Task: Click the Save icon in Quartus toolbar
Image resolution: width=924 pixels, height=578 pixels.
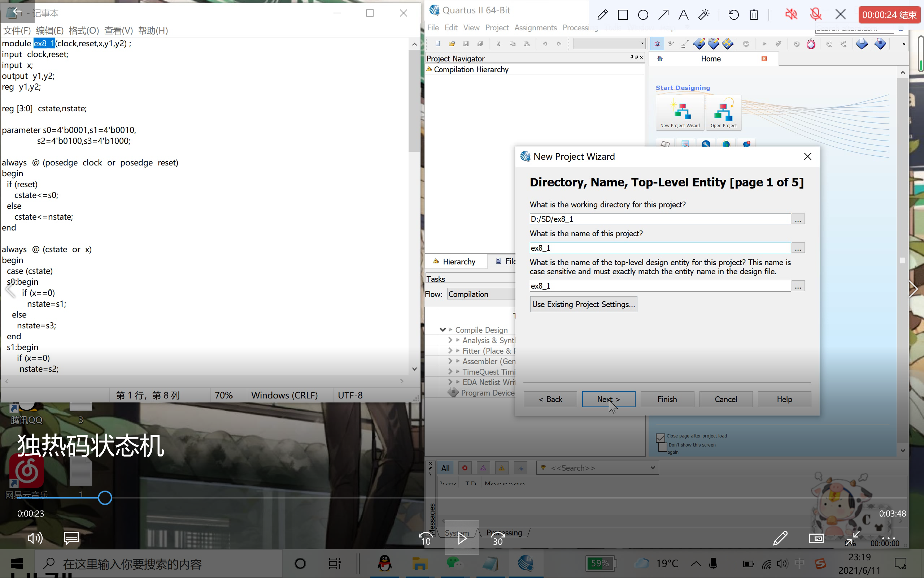Action: point(466,44)
